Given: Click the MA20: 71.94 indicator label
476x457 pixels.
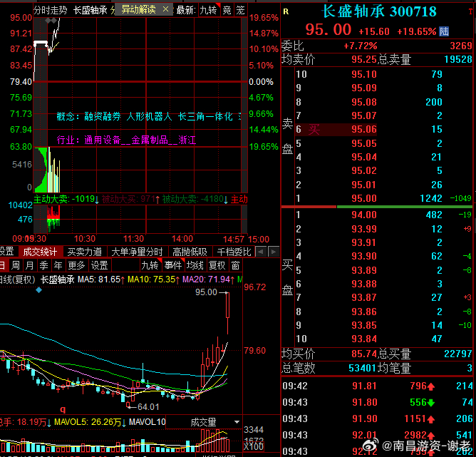Looking at the screenshot, I should tap(209, 279).
